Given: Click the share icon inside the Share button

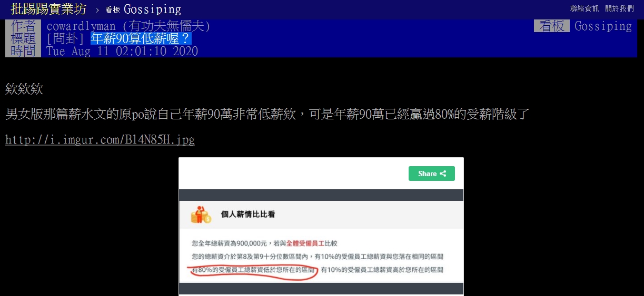Looking at the screenshot, I should click(443, 173).
